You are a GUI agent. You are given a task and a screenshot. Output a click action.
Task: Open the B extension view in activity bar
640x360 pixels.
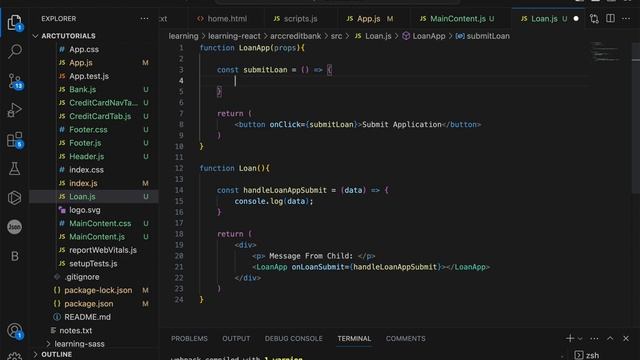point(15,256)
